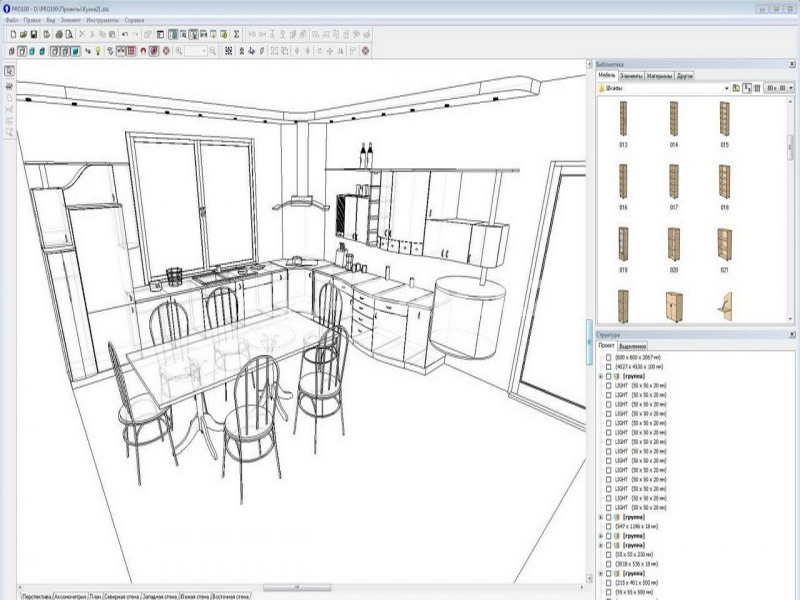The width and height of the screenshot is (800, 600).
Task: Toggle the light bulb lighting icon
Action: [98, 51]
